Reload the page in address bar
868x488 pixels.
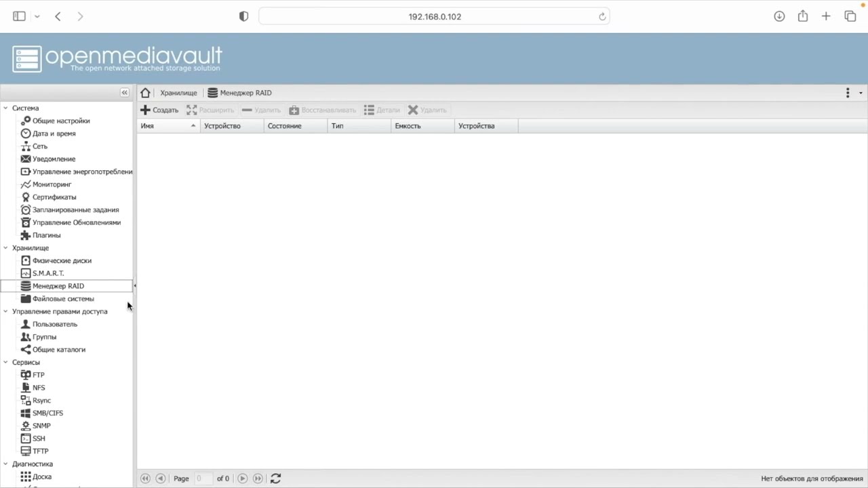click(x=602, y=17)
